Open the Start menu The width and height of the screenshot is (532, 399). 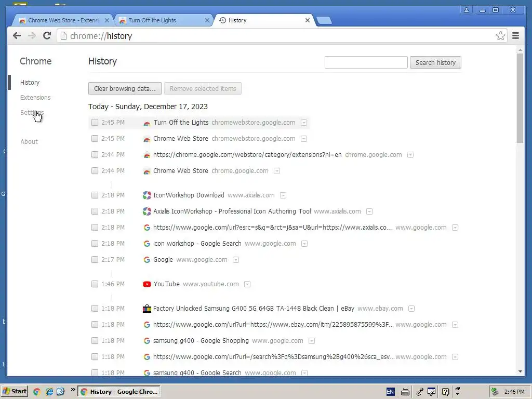coord(14,391)
